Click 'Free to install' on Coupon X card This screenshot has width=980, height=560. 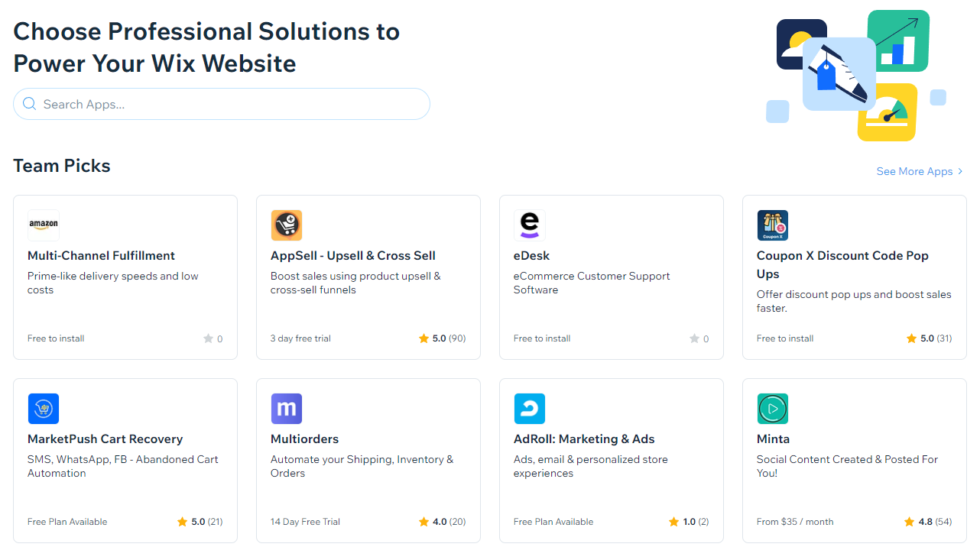(x=785, y=338)
